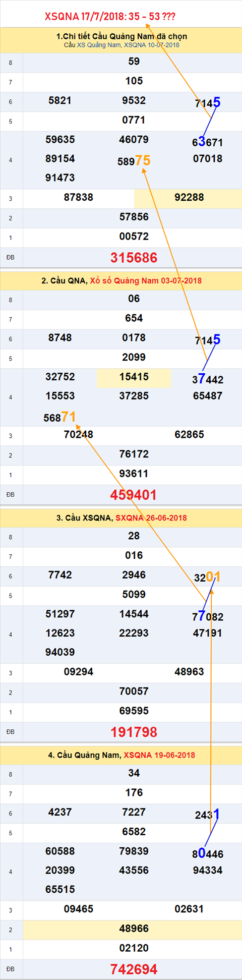The width and height of the screenshot is (242, 980).
Task: Click the number 94039
Action: pyautogui.click(x=60, y=652)
